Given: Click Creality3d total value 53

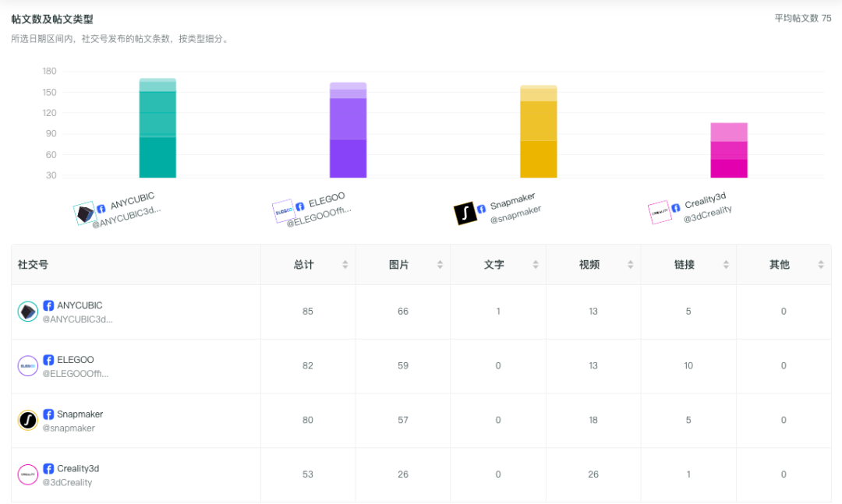Looking at the screenshot, I should coord(308,474).
